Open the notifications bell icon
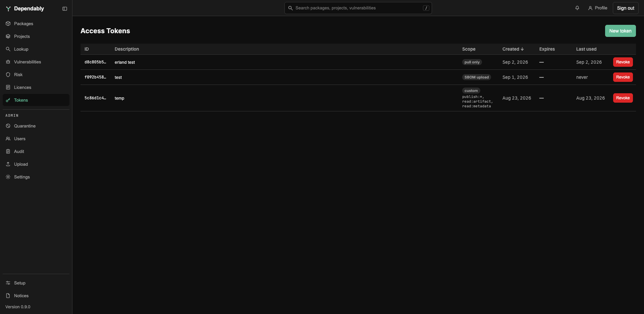Viewport: 644px width, 314px height. coord(577,8)
